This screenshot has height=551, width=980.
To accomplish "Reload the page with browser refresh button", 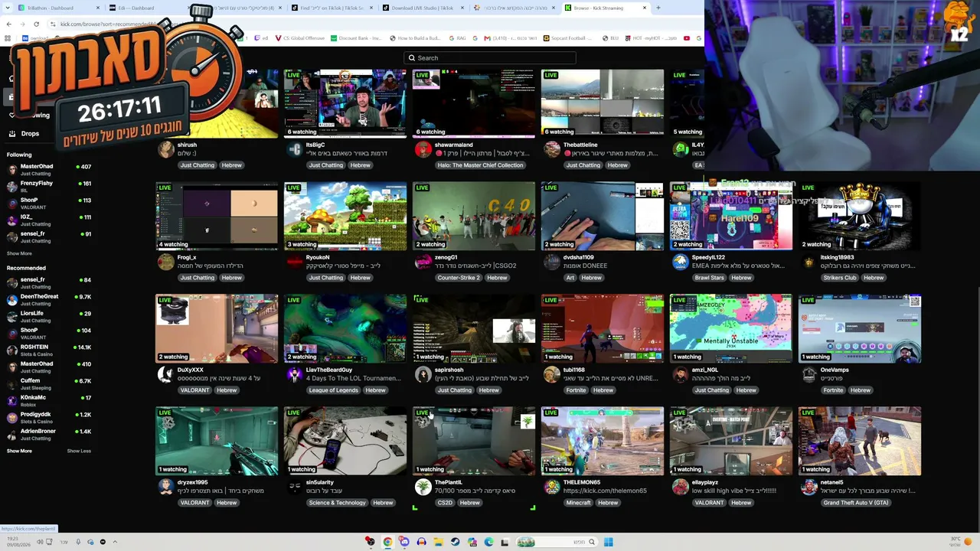I will pyautogui.click(x=36, y=24).
